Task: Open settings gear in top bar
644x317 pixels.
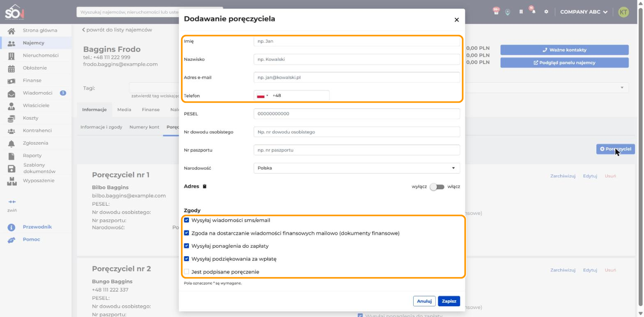Action: (546, 12)
